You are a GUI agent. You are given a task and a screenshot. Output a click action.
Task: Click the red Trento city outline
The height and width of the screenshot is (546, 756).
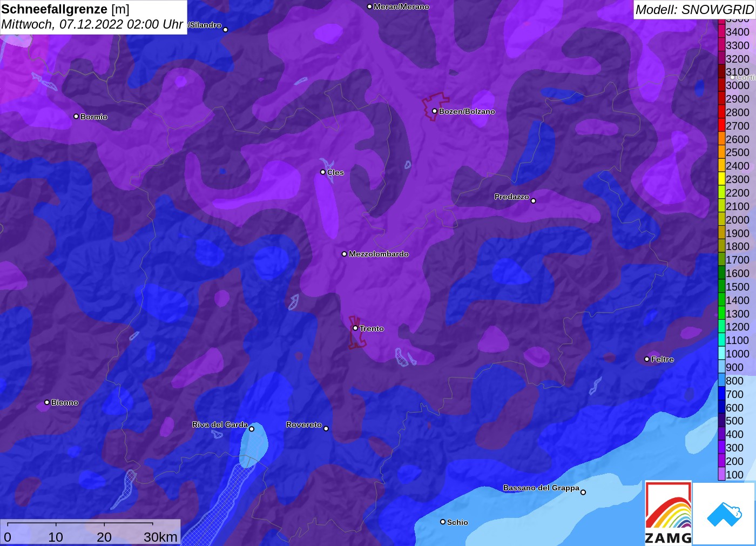356,332
